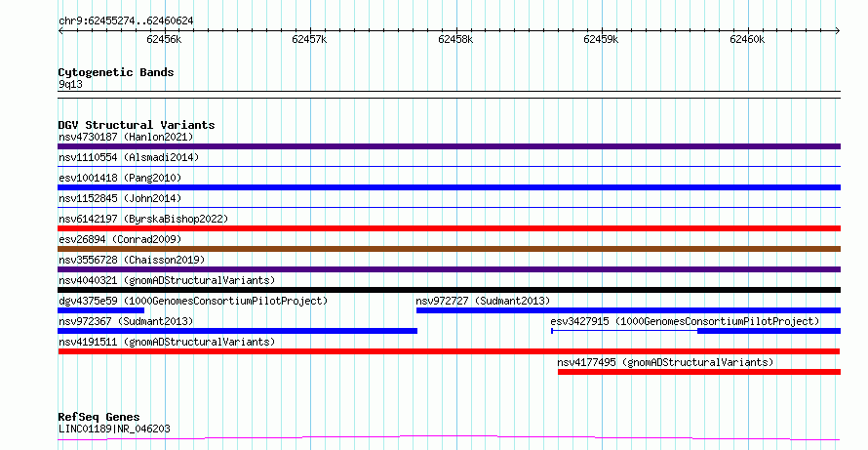Click nsv4040321 (gnomADStructuralVariants) label
Image resolution: width=868 pixels, height=450 pixels.
tap(167, 280)
